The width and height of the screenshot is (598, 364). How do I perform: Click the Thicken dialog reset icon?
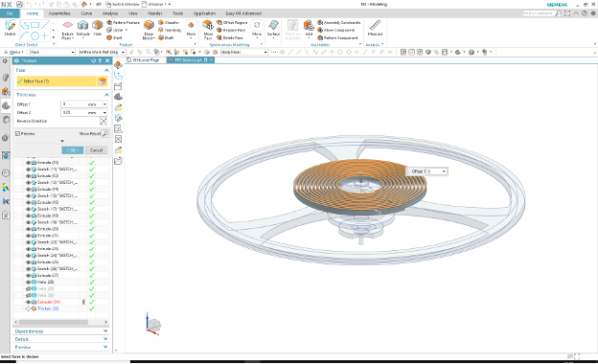(x=94, y=60)
